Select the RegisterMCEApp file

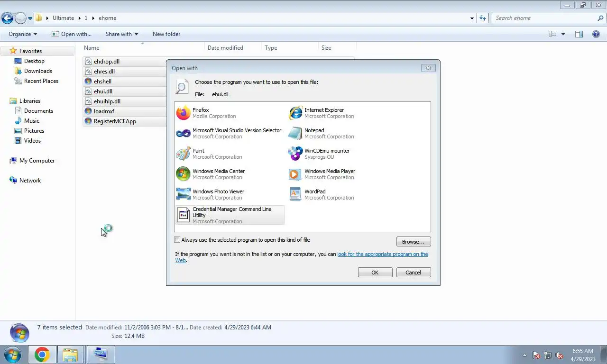pyautogui.click(x=115, y=121)
